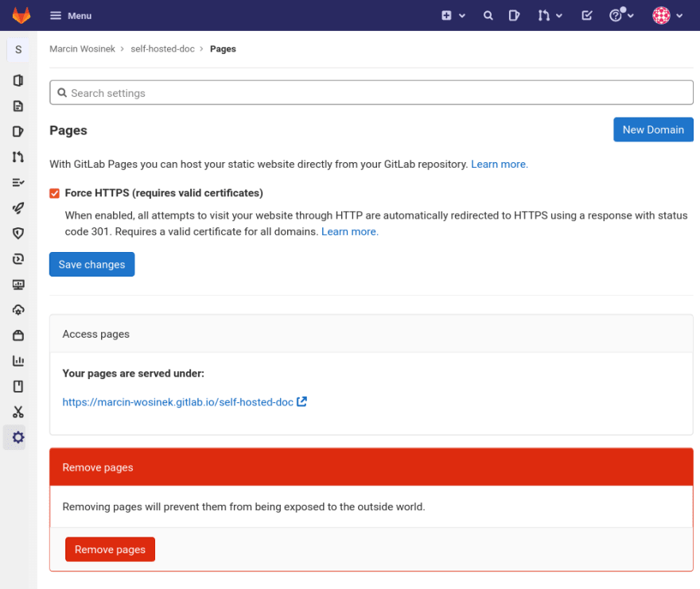The image size is (700, 589).
Task: Open Project information sidebar icon
Action: point(18,80)
